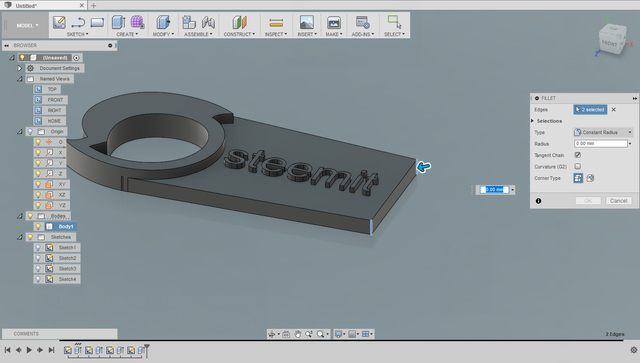640x363 pixels.
Task: Select the Line sketch tool icon
Action: tap(78, 22)
